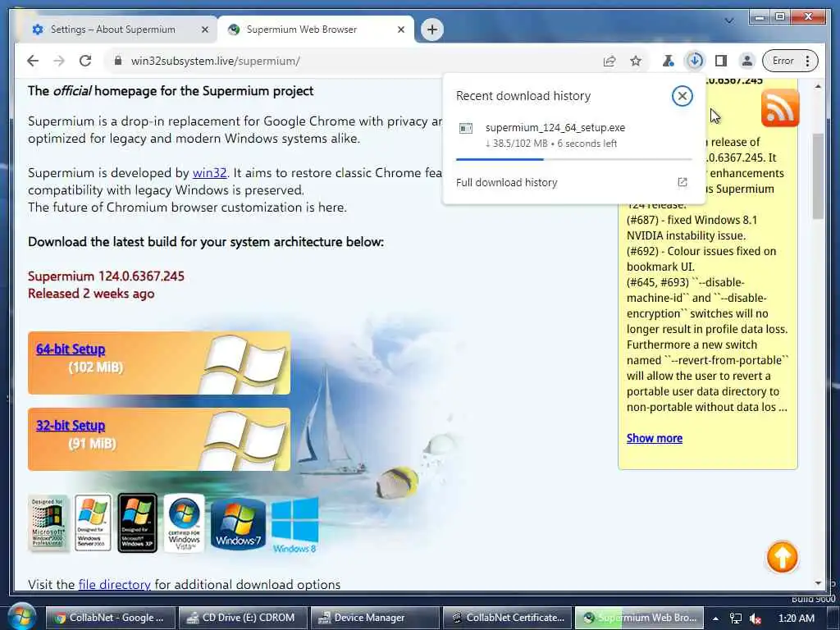The image size is (840, 630).
Task: Close the Supermium Web Browser tab
Action: click(400, 30)
